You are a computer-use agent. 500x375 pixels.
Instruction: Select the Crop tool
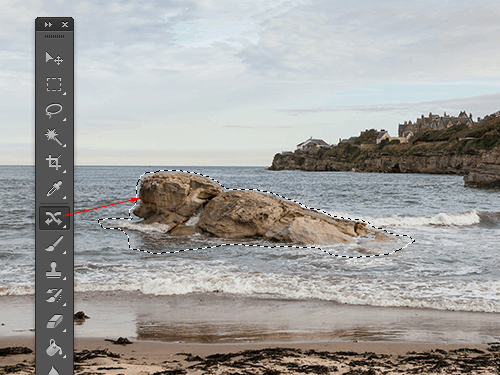(x=54, y=162)
